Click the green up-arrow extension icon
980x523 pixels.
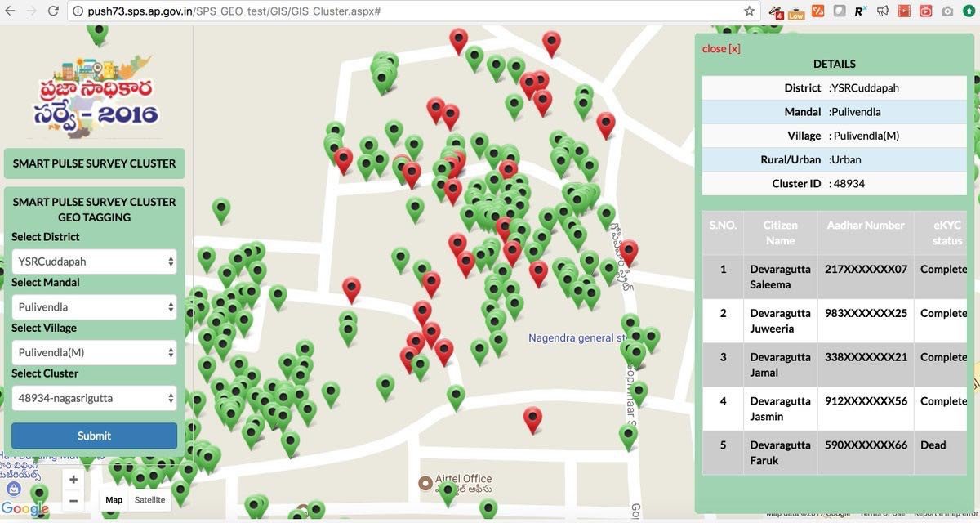[969, 11]
